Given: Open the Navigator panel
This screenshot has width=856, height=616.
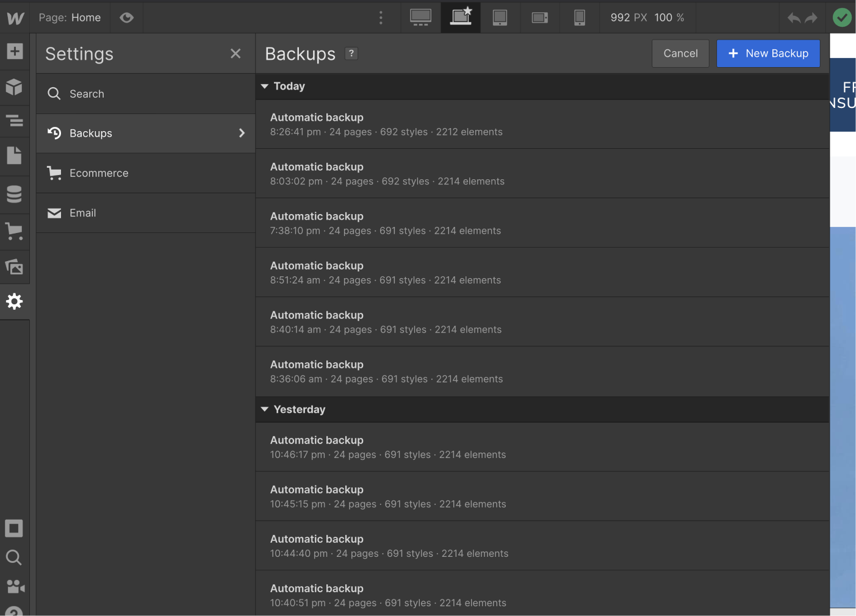Looking at the screenshot, I should [15, 121].
